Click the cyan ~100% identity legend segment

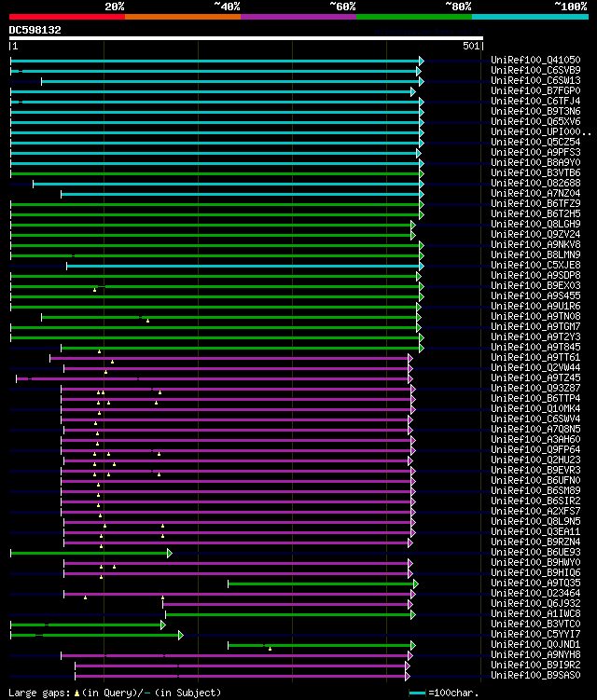coord(531,17)
